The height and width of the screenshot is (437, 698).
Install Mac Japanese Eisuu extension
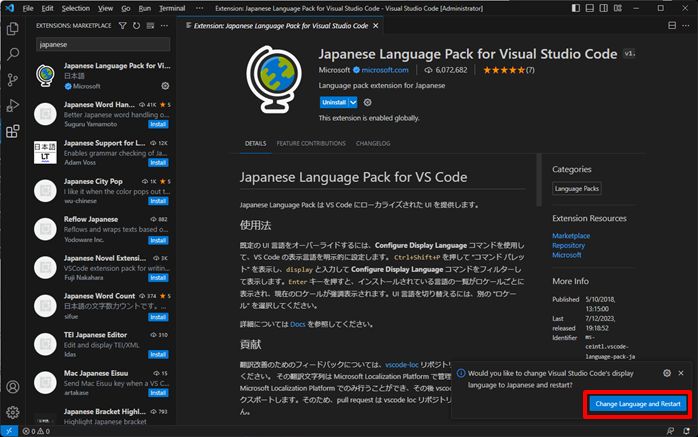pyautogui.click(x=158, y=392)
